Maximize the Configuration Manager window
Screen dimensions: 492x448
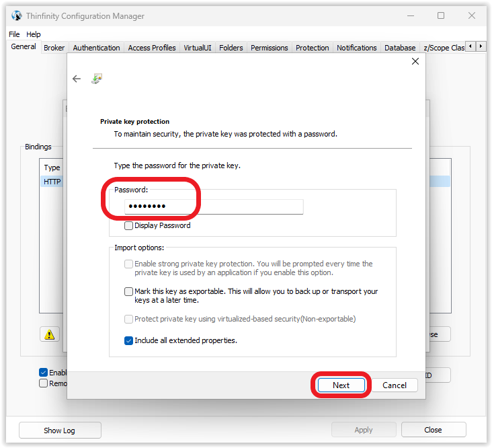coord(441,15)
